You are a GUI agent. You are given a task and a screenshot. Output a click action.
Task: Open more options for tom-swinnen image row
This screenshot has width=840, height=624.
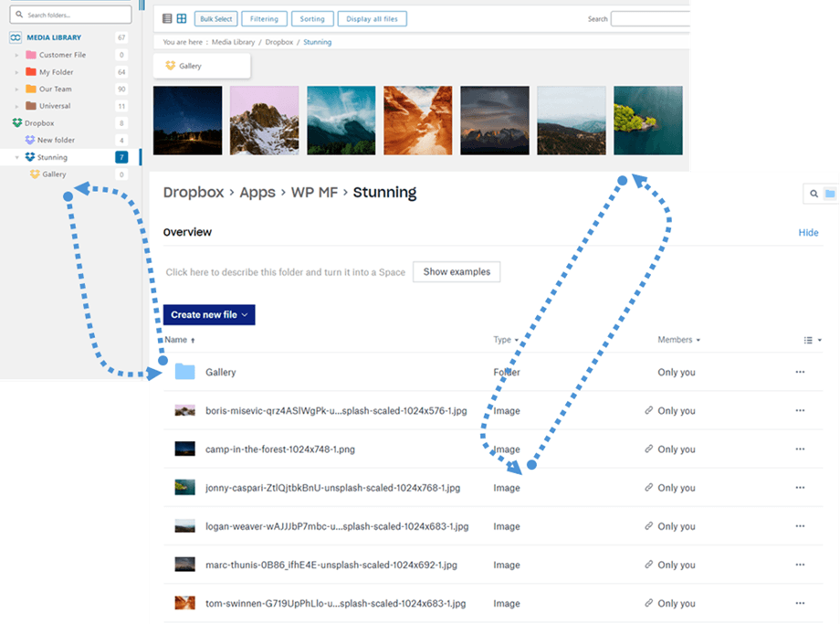[x=800, y=603]
